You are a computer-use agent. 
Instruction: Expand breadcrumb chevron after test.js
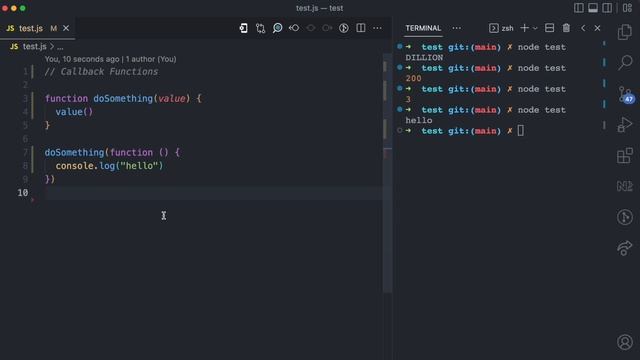[52, 47]
